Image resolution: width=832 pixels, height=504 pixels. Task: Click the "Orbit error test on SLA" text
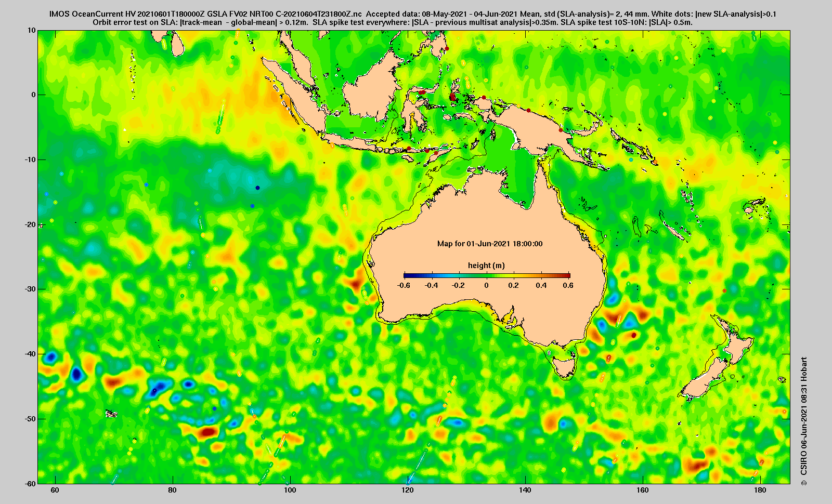[x=135, y=22]
